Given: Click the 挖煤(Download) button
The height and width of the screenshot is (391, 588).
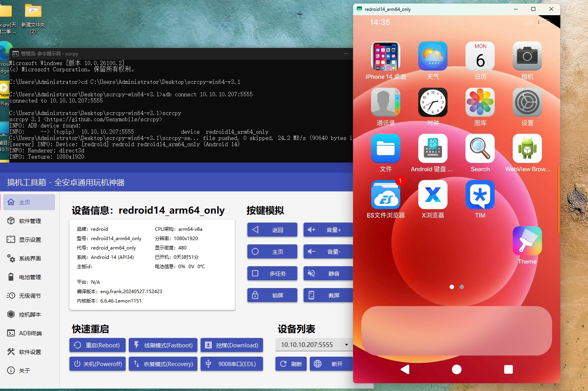Looking at the screenshot, I should pyautogui.click(x=232, y=345).
